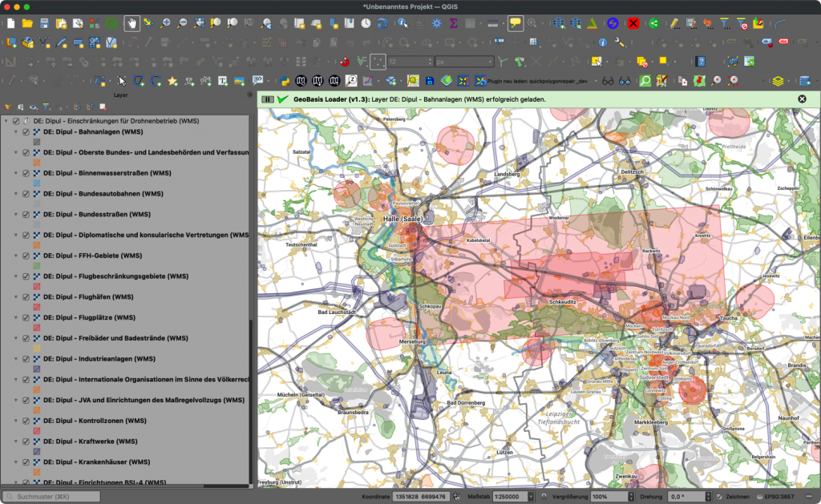Collapse the Dipul Einschränkungen für Drohnenbetrieb group
This screenshot has width=821, height=504.
(6, 121)
